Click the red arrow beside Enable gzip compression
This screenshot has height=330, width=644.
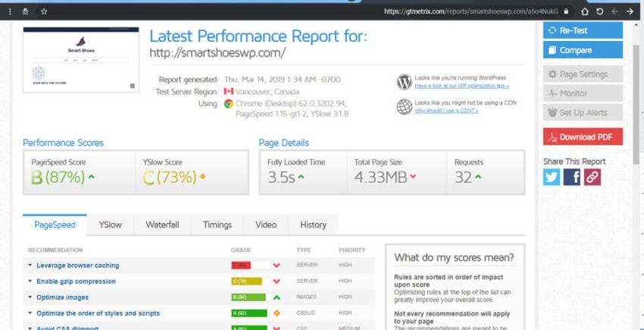pyautogui.click(x=277, y=281)
